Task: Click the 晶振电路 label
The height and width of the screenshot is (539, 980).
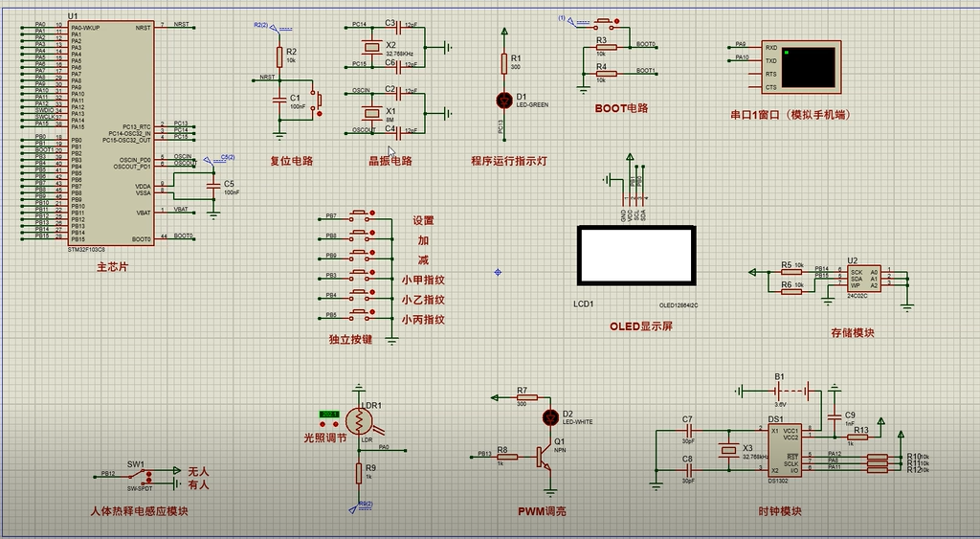Action: pos(390,161)
